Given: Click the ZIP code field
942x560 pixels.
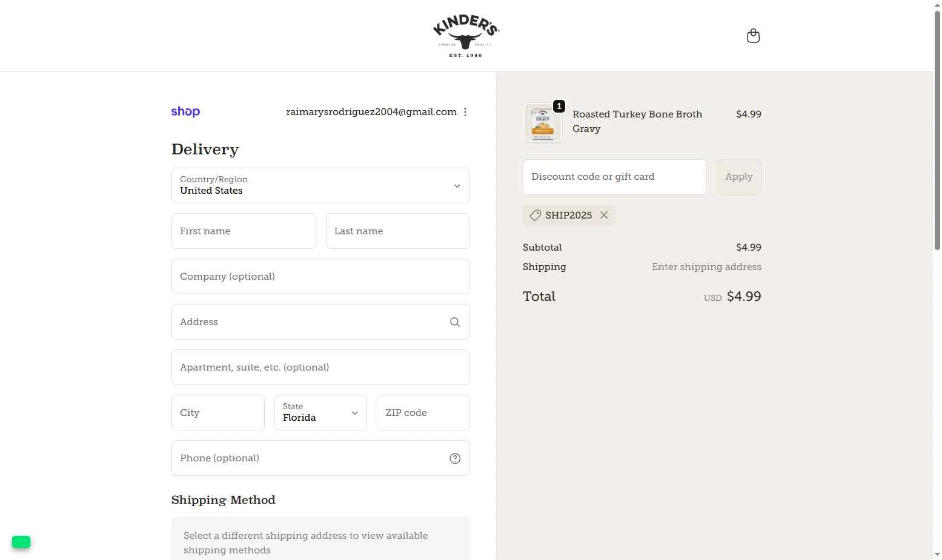Looking at the screenshot, I should pyautogui.click(x=423, y=412).
